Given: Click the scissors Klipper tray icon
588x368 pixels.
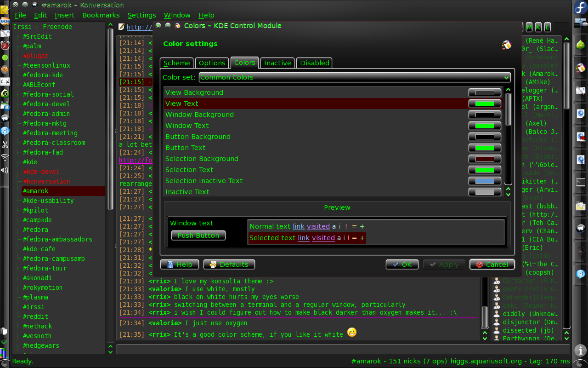Looking at the screenshot, I should pos(5,144).
